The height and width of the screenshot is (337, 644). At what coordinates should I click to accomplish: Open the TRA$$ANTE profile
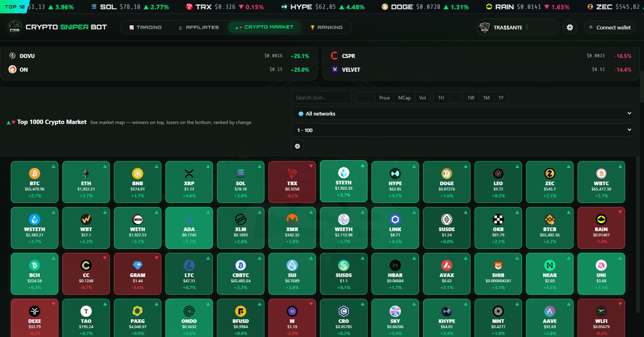tap(517, 27)
